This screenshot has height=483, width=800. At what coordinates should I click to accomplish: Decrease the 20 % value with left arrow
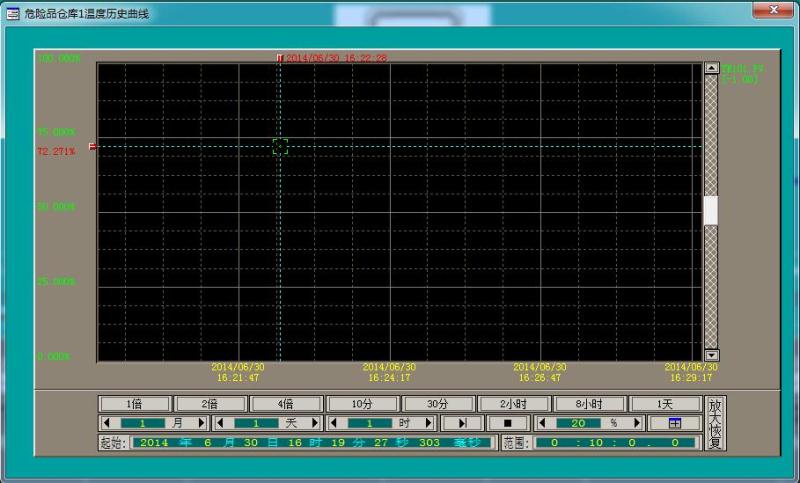pos(542,423)
